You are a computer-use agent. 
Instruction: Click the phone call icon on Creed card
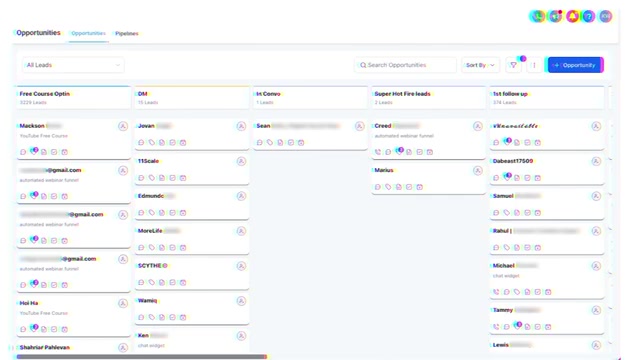click(x=378, y=152)
